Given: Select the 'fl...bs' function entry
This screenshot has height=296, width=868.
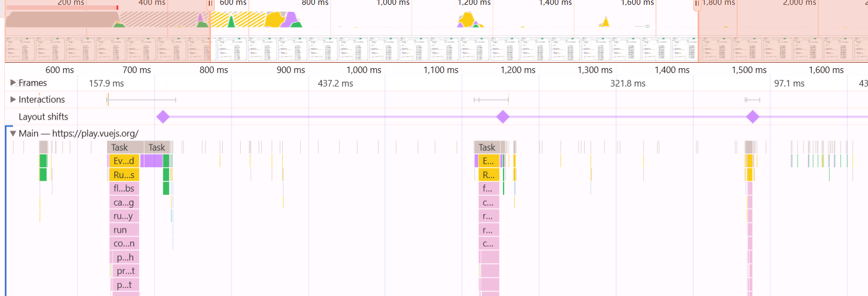Looking at the screenshot, I should coord(124,188).
